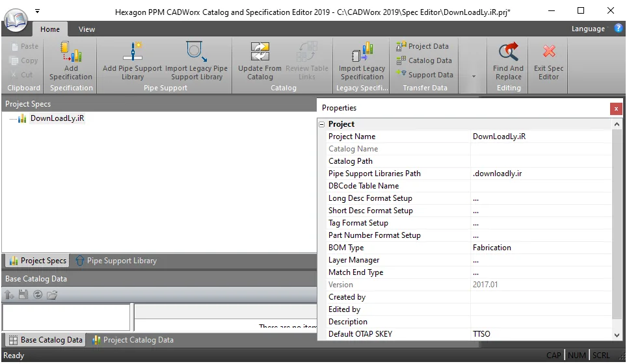
Task: Select Support Data in Transfer Data
Action: click(425, 75)
